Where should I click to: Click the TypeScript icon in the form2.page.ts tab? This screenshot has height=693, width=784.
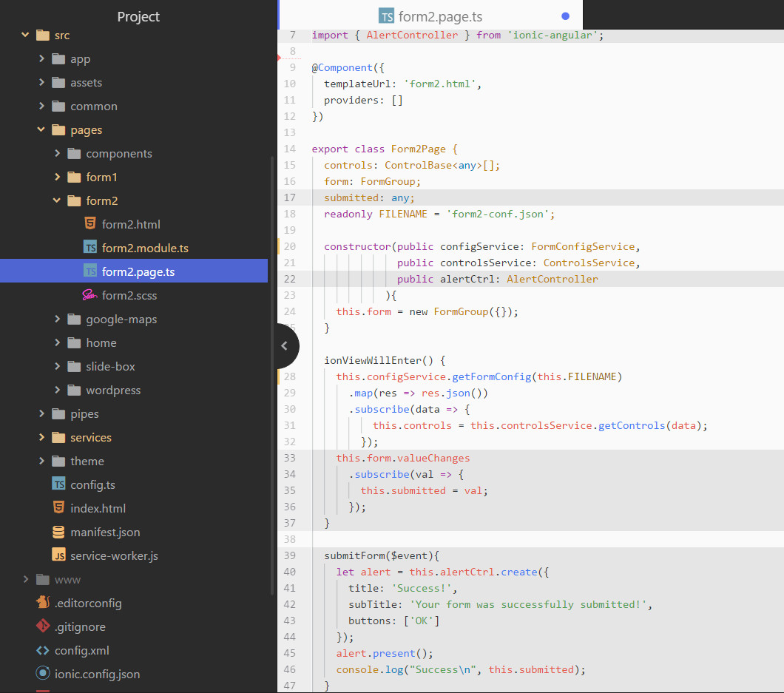pyautogui.click(x=387, y=16)
